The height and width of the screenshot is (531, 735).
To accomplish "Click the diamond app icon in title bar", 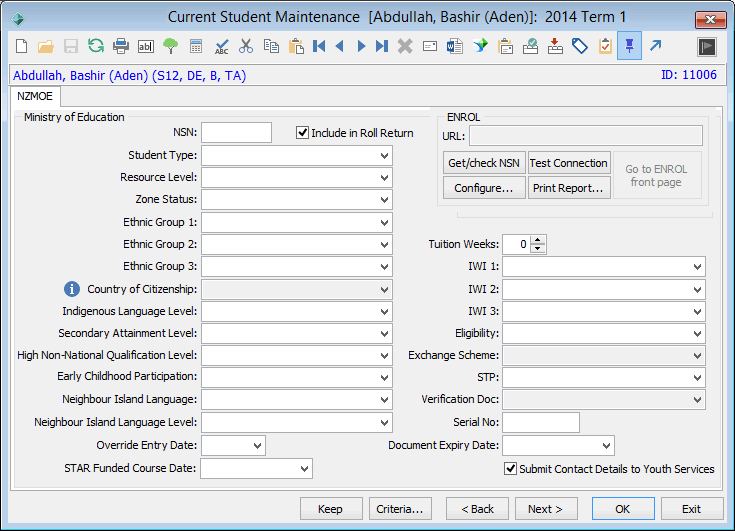I will coord(18,19).
